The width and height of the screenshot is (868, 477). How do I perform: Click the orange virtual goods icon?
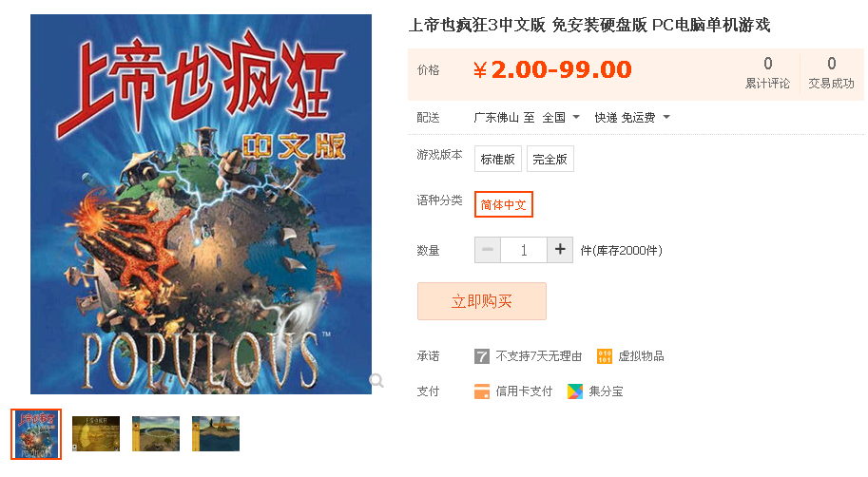[605, 356]
